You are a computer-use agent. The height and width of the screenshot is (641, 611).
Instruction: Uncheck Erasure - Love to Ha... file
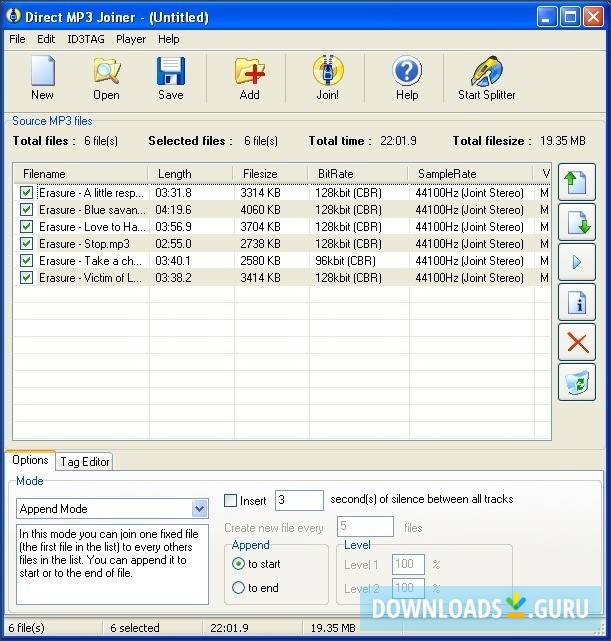[x=27, y=226]
